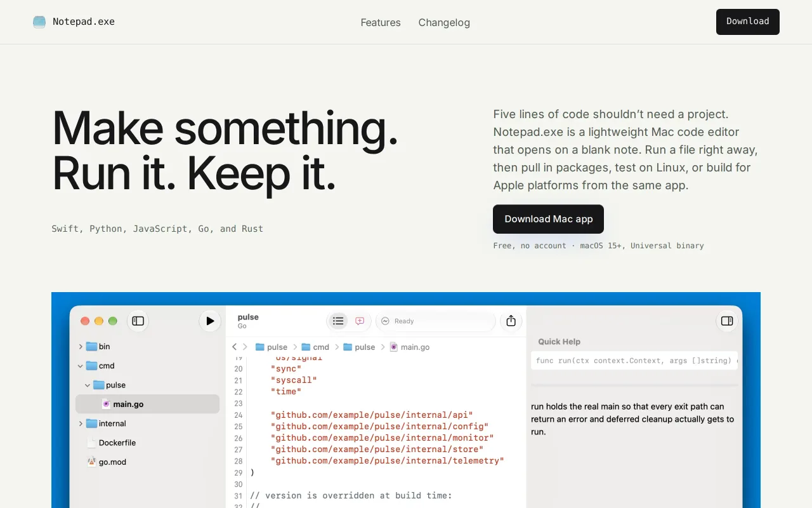Click the "Free, no account" note text
Screen dimensions: 812x508
tap(530, 246)
